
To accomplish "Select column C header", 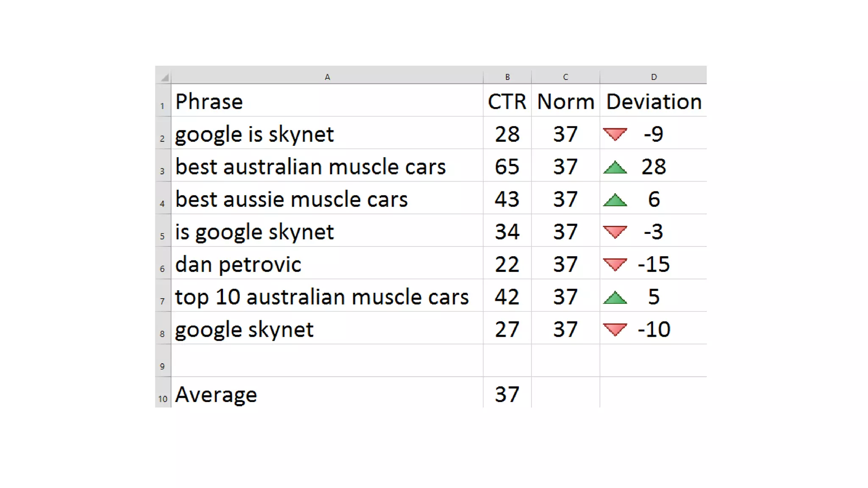I will [x=565, y=77].
